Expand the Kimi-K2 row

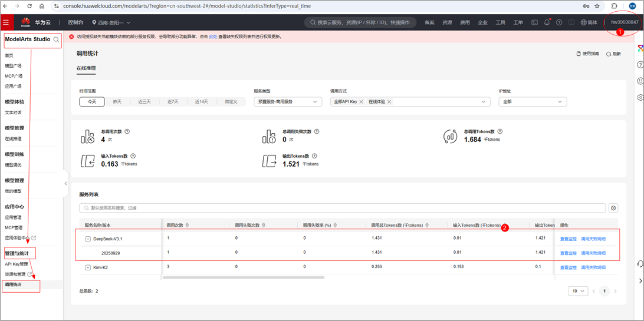tap(87, 267)
